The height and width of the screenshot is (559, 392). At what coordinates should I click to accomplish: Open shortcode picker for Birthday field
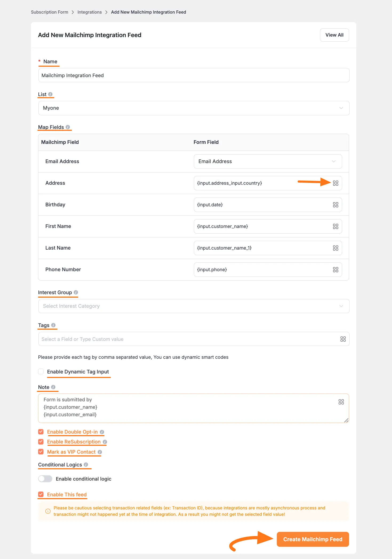click(335, 205)
